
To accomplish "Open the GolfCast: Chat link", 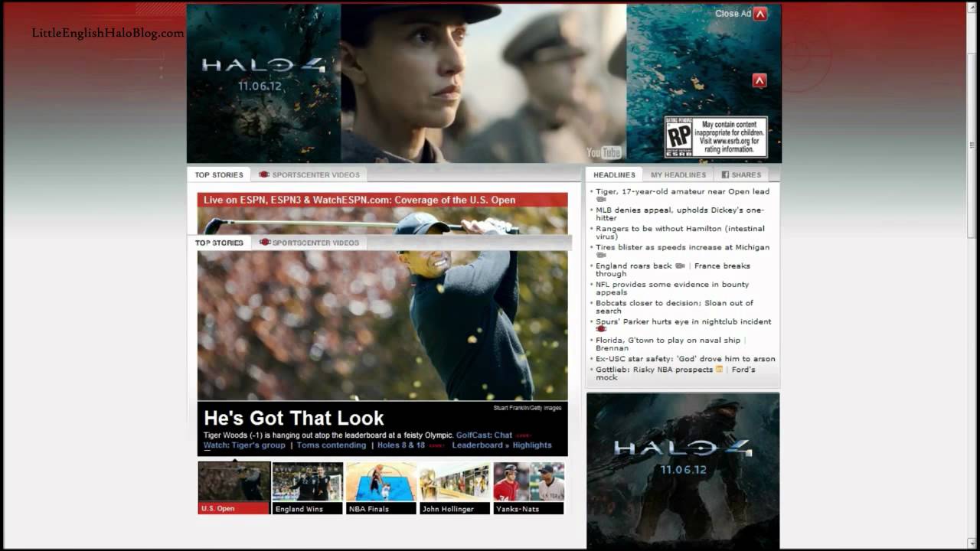I will tap(484, 435).
